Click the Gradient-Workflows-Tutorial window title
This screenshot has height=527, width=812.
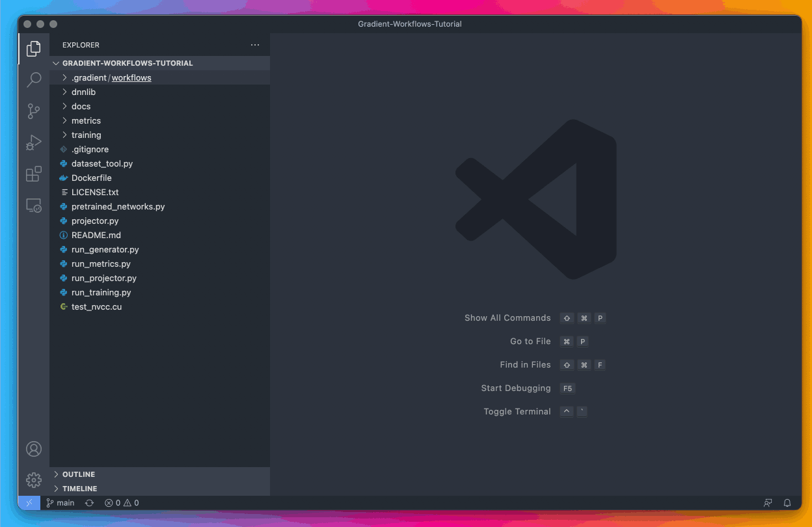pyautogui.click(x=410, y=24)
